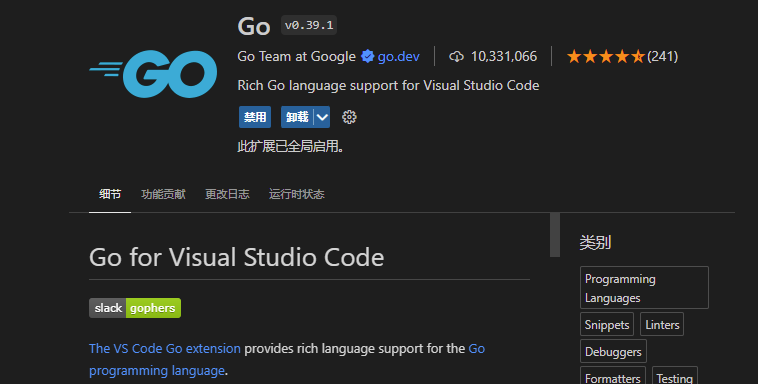Select the Linters category tag
The width and height of the screenshot is (758, 384).
[662, 325]
